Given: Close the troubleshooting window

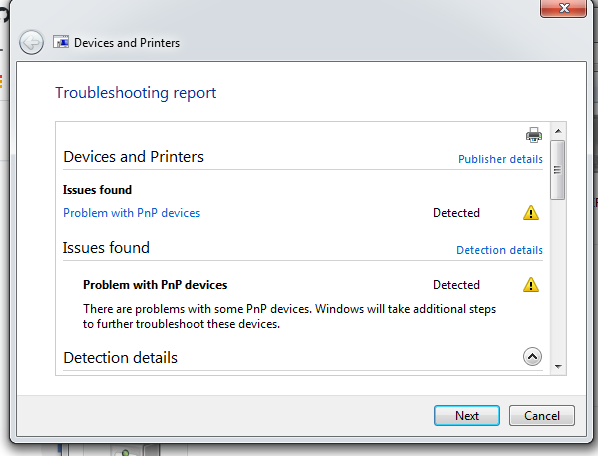Looking at the screenshot, I should (563, 8).
